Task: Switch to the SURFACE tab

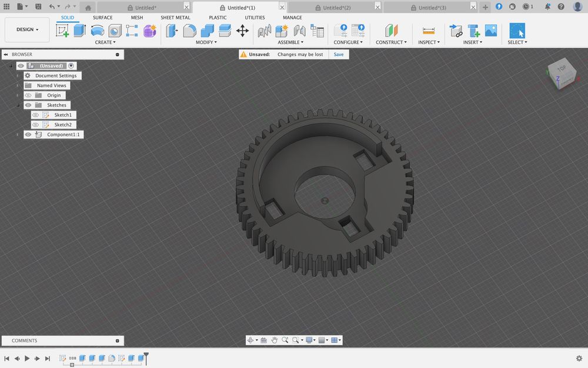Action: pos(102,18)
